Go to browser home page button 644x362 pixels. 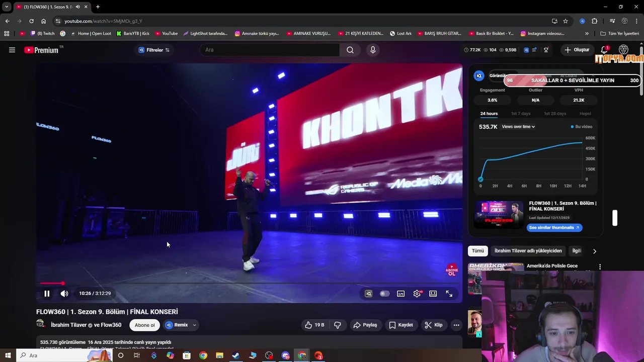(44, 21)
